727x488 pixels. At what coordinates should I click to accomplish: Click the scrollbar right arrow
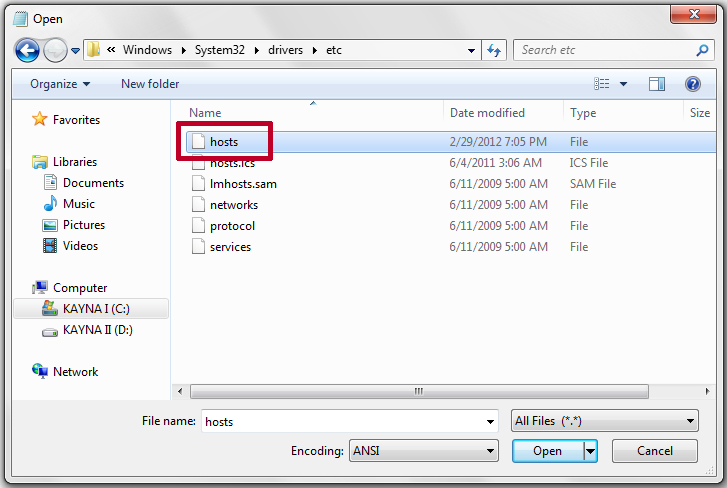pyautogui.click(x=707, y=392)
